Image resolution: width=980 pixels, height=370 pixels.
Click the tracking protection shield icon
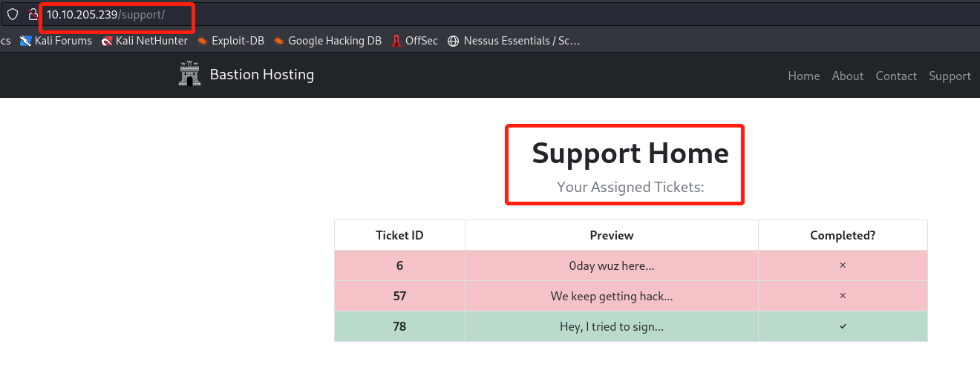[12, 14]
